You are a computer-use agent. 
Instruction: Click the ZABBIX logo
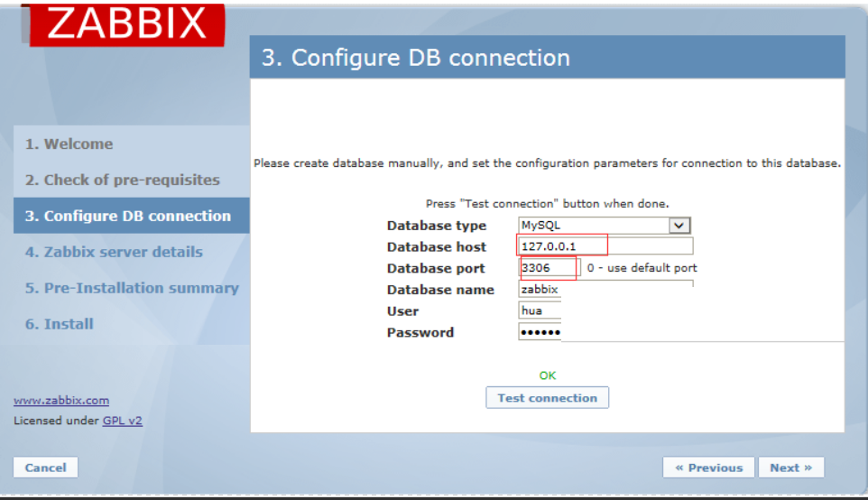[x=126, y=23]
